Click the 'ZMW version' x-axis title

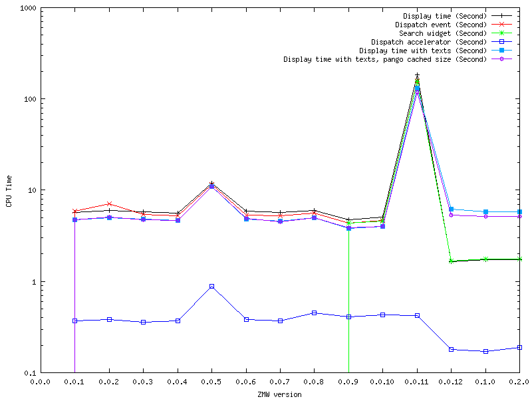click(279, 394)
